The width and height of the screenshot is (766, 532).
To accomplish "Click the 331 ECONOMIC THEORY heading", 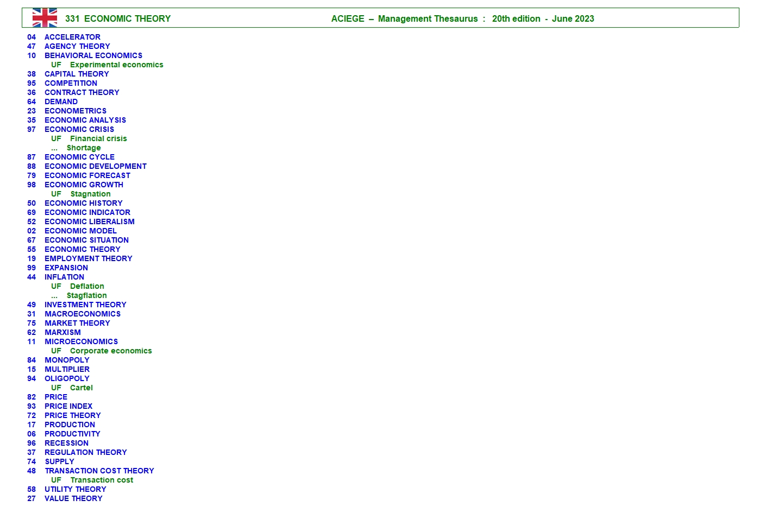I will [118, 18].
